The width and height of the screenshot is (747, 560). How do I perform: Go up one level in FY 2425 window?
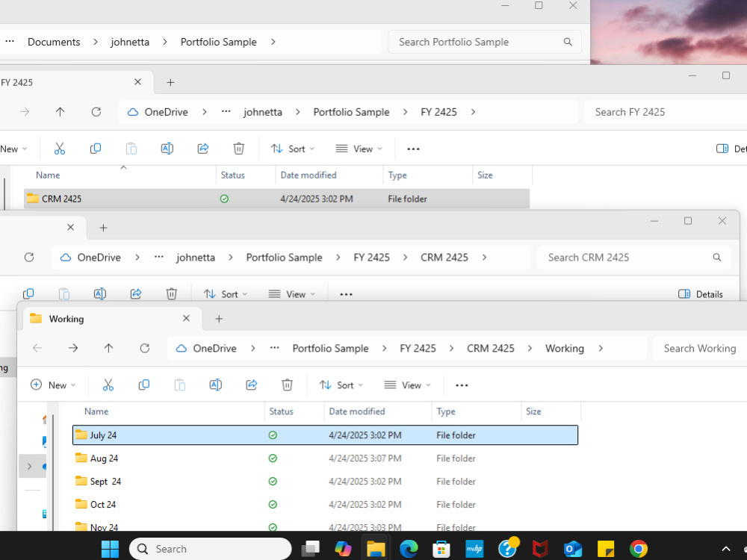click(x=60, y=112)
